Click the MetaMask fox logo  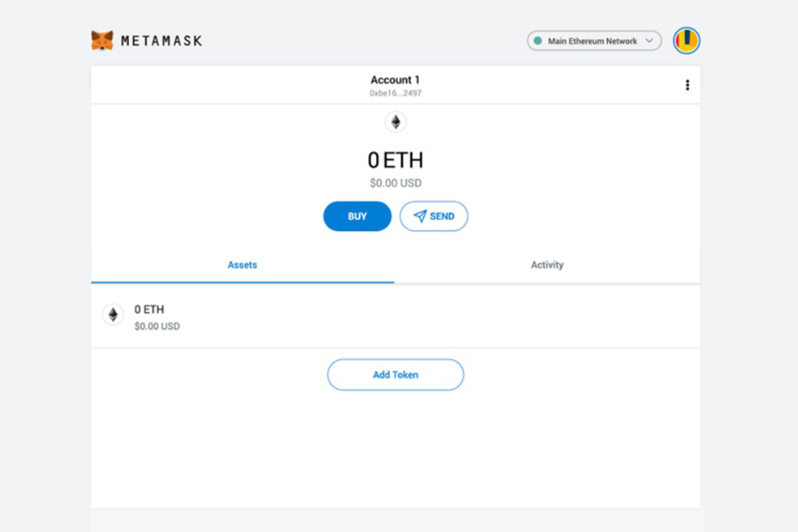[102, 41]
